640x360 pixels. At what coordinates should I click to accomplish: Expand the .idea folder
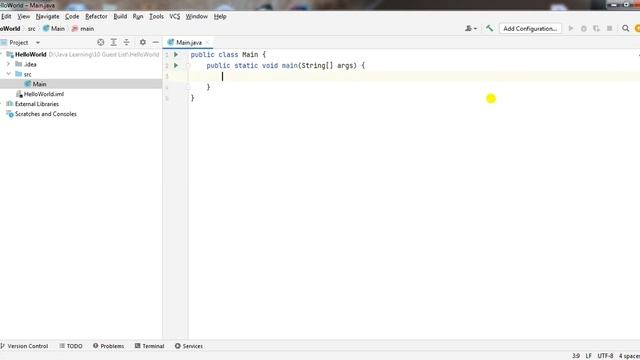tap(8, 64)
